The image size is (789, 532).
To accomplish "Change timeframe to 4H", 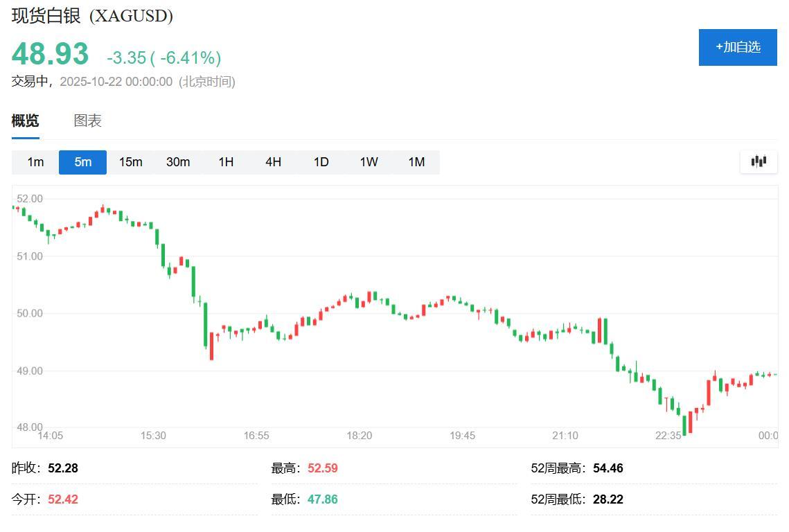I will [x=273, y=162].
